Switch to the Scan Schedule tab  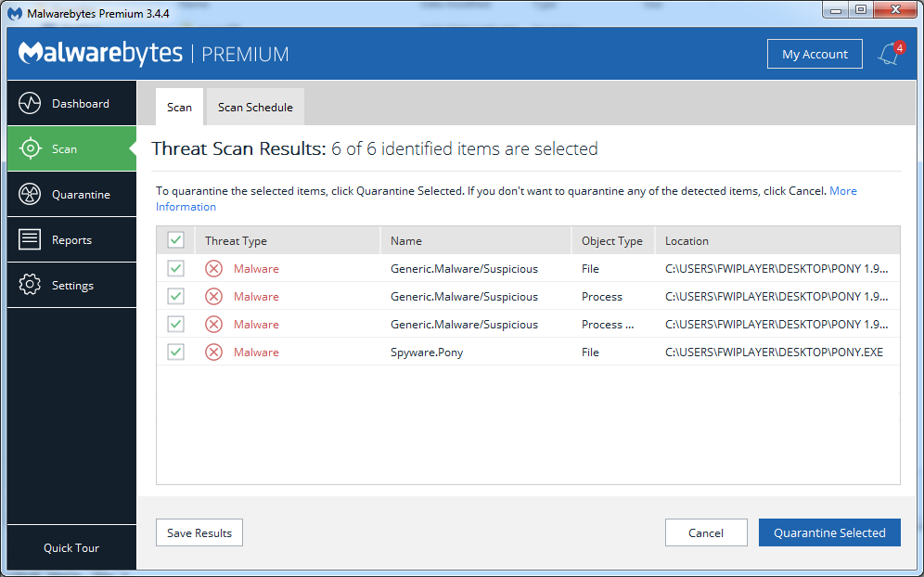pos(255,107)
